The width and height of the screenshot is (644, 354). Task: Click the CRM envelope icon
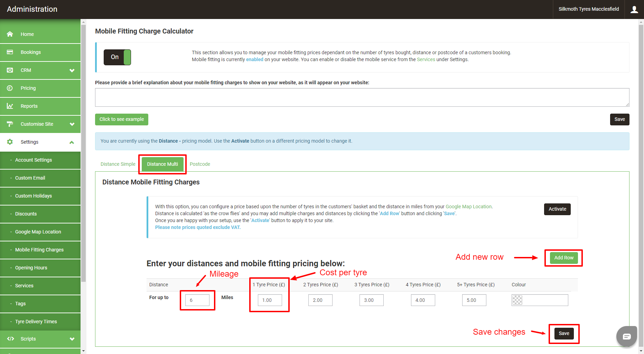coord(10,70)
